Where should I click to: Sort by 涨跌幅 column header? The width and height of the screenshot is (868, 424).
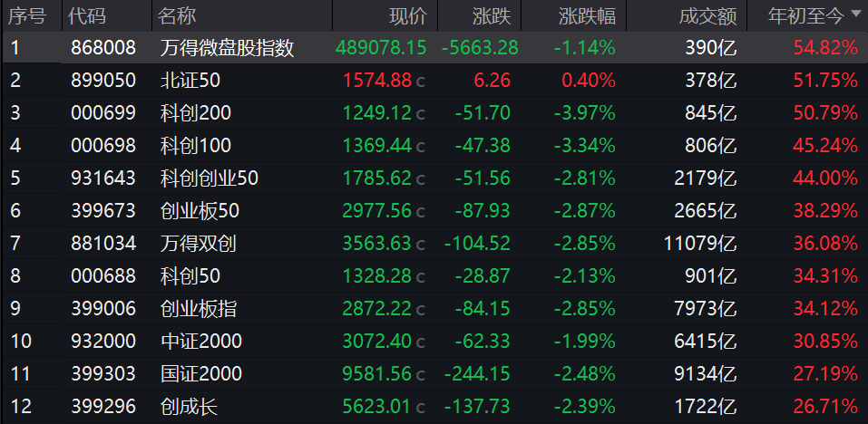(588, 16)
